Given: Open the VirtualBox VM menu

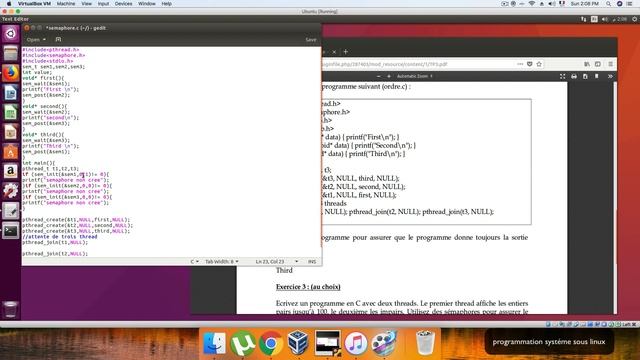Looking at the screenshot, I should pyautogui.click(x=34, y=4).
